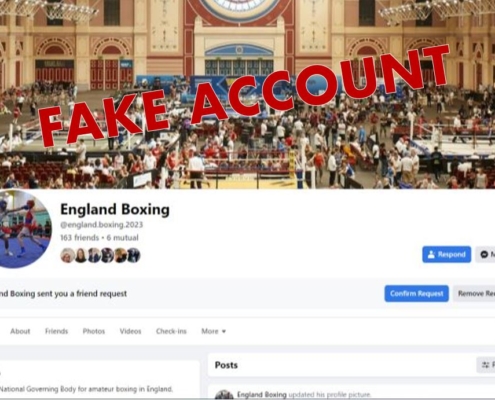Image resolution: width=495 pixels, height=400 pixels.
Task: Open the 163 friends link
Action: tap(79, 238)
